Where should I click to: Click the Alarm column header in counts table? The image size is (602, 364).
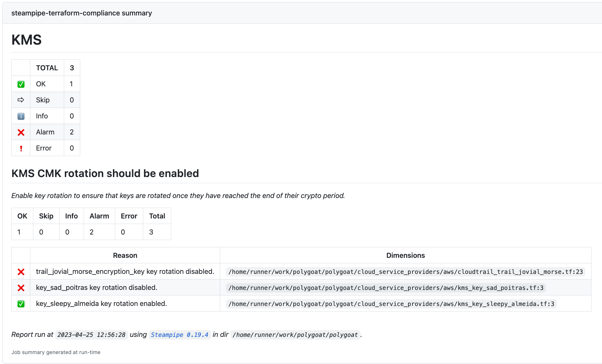(99, 216)
